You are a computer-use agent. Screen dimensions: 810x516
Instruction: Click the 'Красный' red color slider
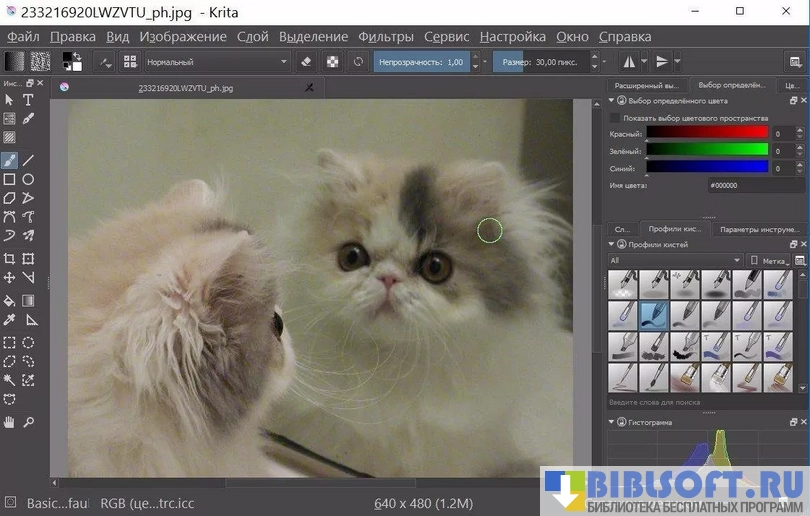[707, 132]
